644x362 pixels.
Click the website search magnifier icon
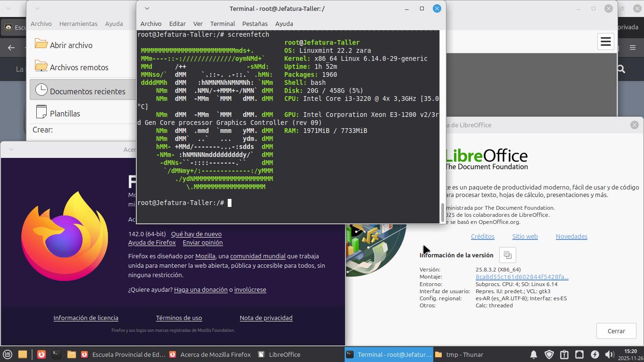(621, 69)
